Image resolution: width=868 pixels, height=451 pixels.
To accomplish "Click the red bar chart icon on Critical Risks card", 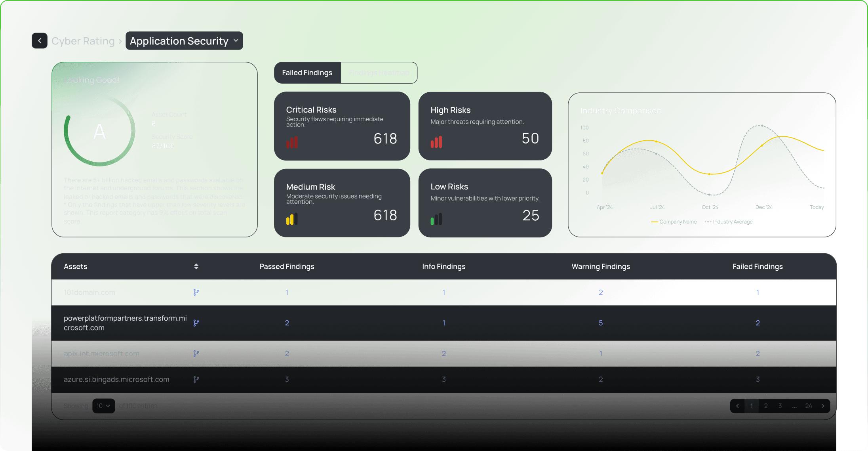I will point(292,142).
